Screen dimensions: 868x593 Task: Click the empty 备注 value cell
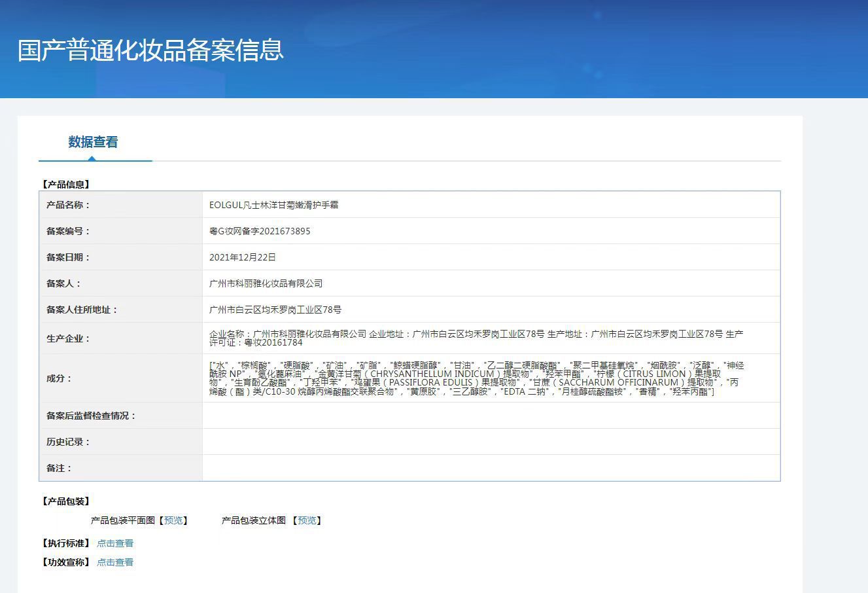coord(491,468)
